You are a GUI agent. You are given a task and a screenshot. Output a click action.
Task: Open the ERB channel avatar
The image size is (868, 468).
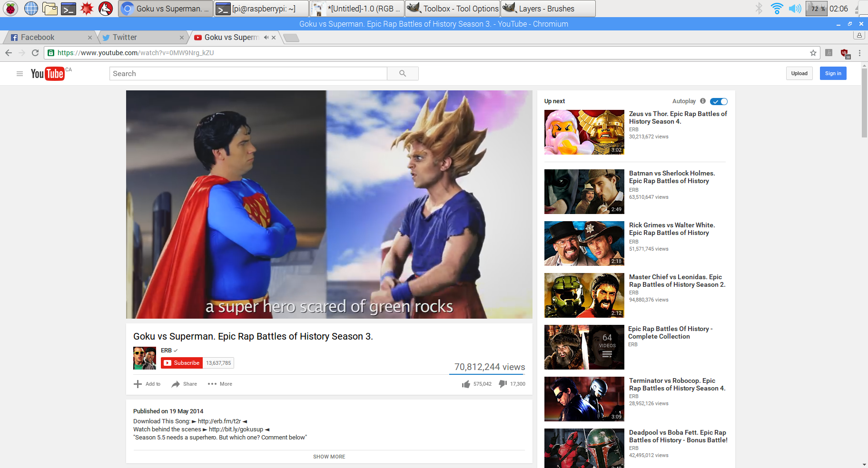[145, 358]
